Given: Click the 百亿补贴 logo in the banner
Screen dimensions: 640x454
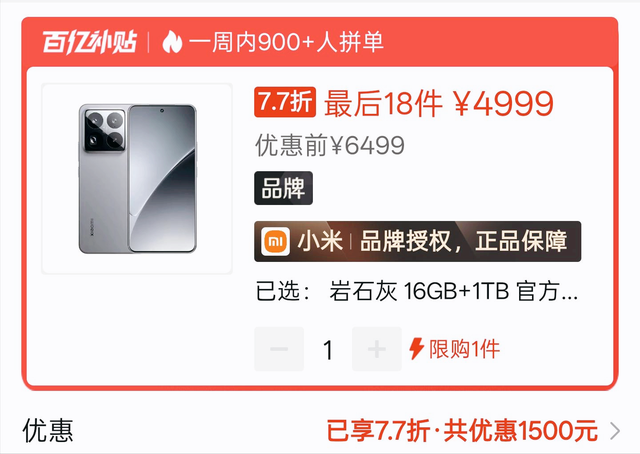Looking at the screenshot, I should (x=89, y=42).
